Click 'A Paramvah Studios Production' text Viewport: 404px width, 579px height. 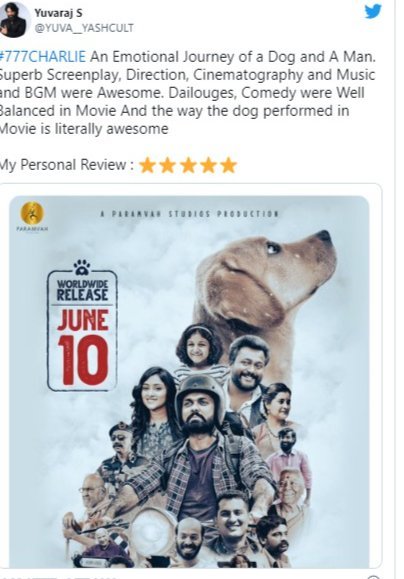coord(189,214)
